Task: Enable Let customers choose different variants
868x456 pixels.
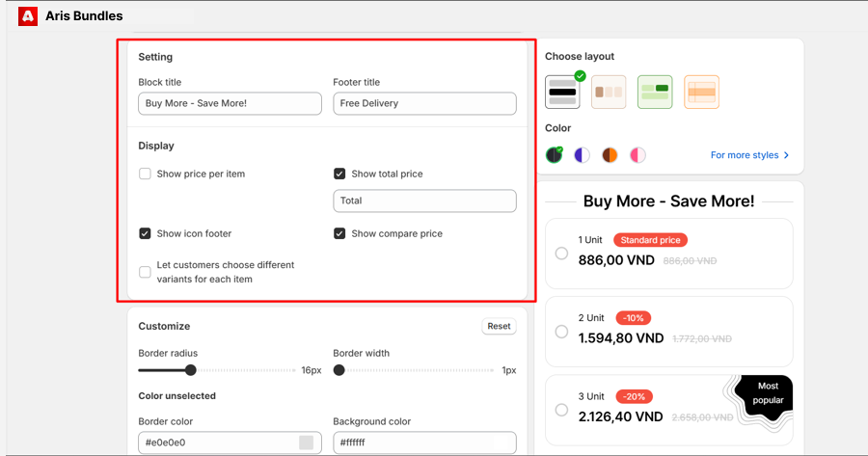Action: pos(145,272)
